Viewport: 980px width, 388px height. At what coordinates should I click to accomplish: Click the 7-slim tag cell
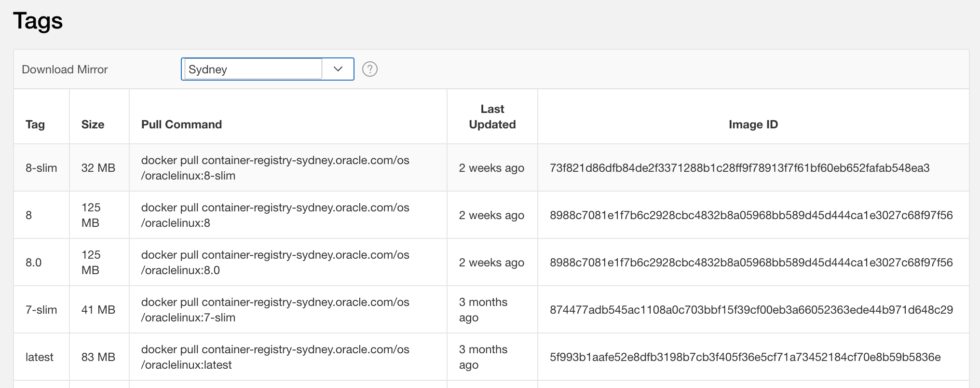tap(41, 310)
